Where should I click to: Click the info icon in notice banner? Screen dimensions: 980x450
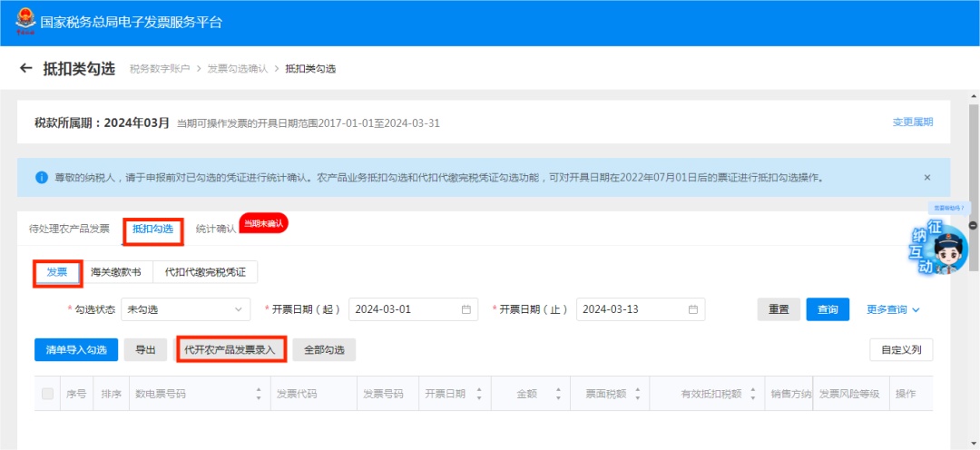(x=41, y=178)
